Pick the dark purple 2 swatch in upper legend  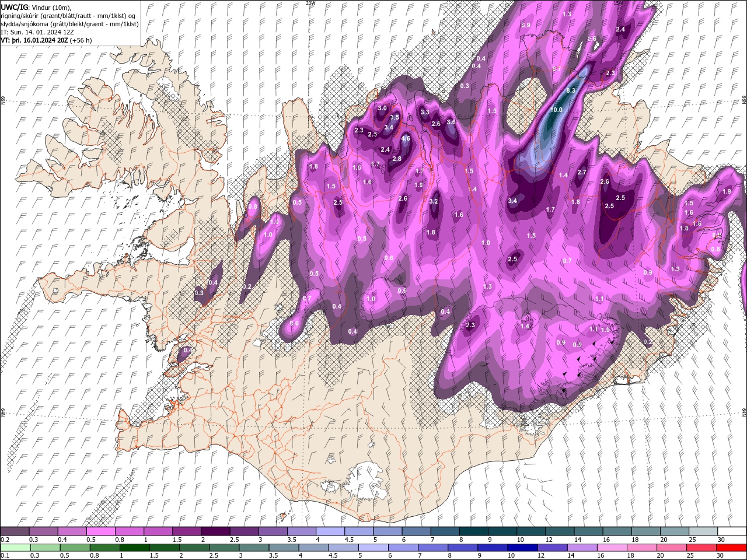[215, 531]
